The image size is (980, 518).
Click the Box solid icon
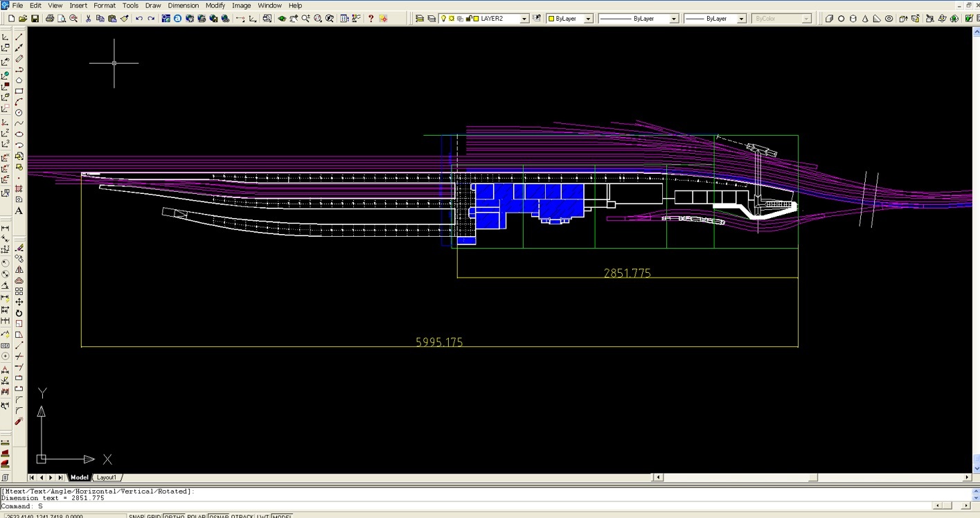[829, 19]
